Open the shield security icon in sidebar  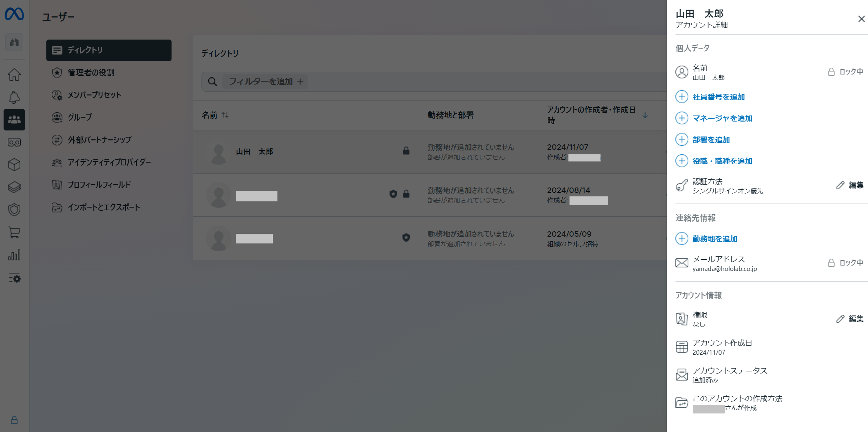(14, 210)
